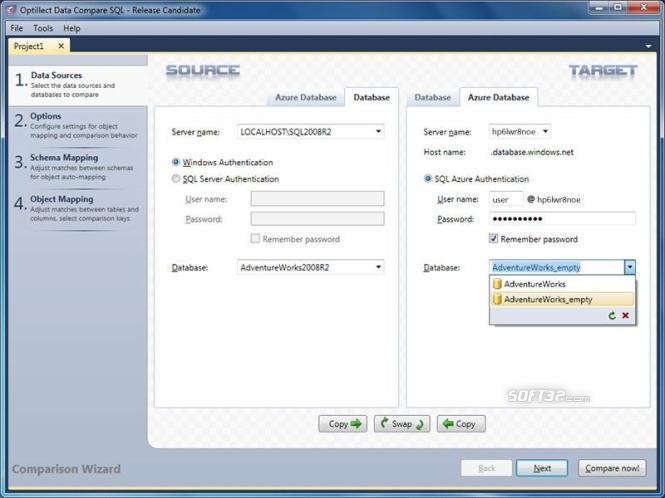Click the refresh icon in database dropdown list

click(x=612, y=316)
